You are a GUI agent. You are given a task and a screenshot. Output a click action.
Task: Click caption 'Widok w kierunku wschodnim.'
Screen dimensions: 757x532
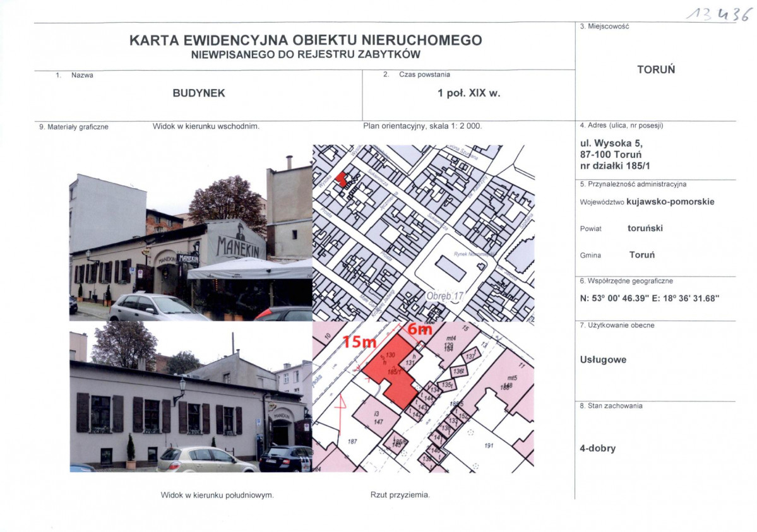click(x=206, y=126)
